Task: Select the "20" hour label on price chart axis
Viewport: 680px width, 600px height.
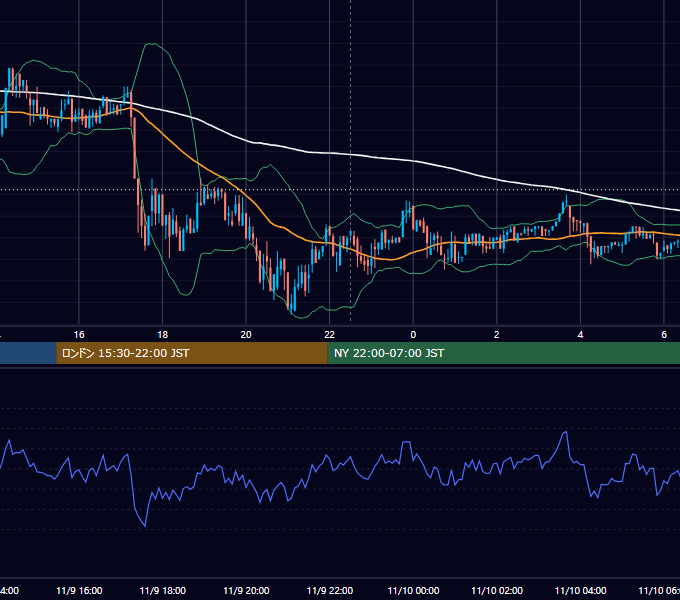Action: pyautogui.click(x=246, y=335)
